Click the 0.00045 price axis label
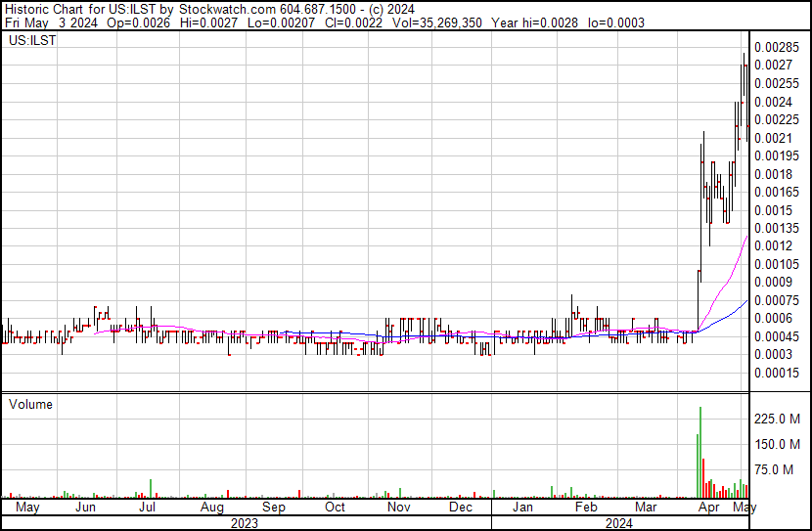Viewport: 812px width, 531px height. pos(777,337)
